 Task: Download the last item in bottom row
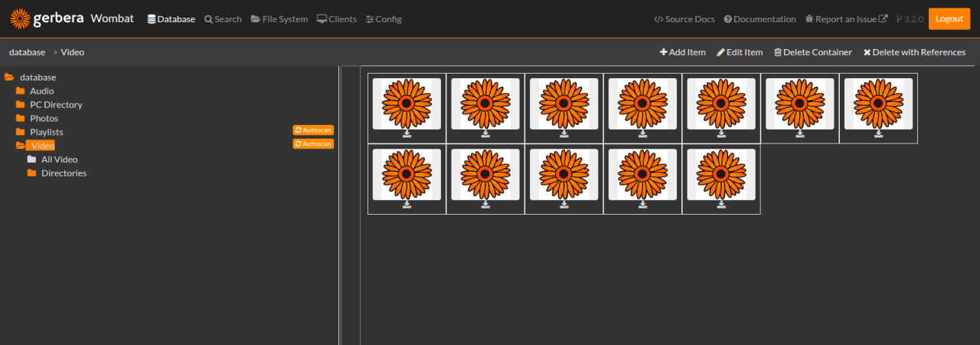[x=721, y=205]
